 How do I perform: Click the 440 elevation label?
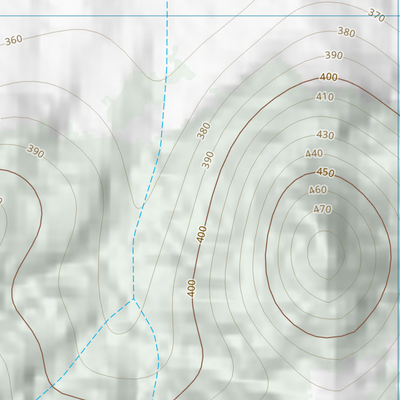(314, 153)
